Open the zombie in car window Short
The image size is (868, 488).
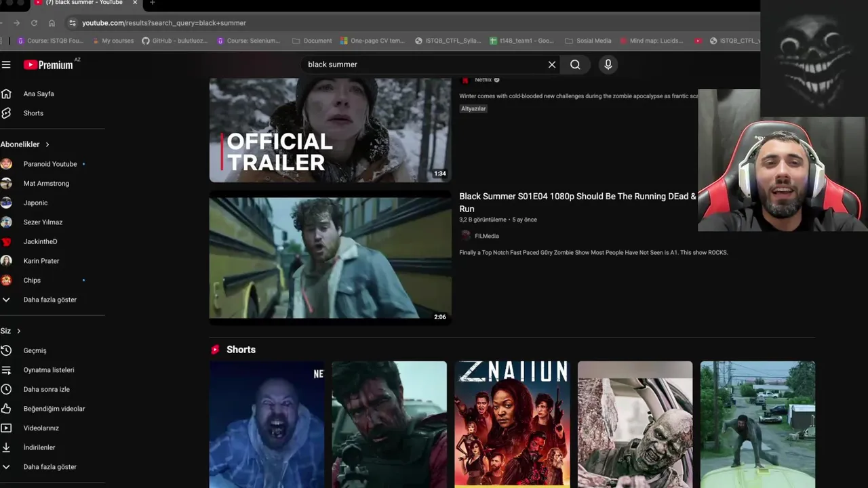(635, 424)
